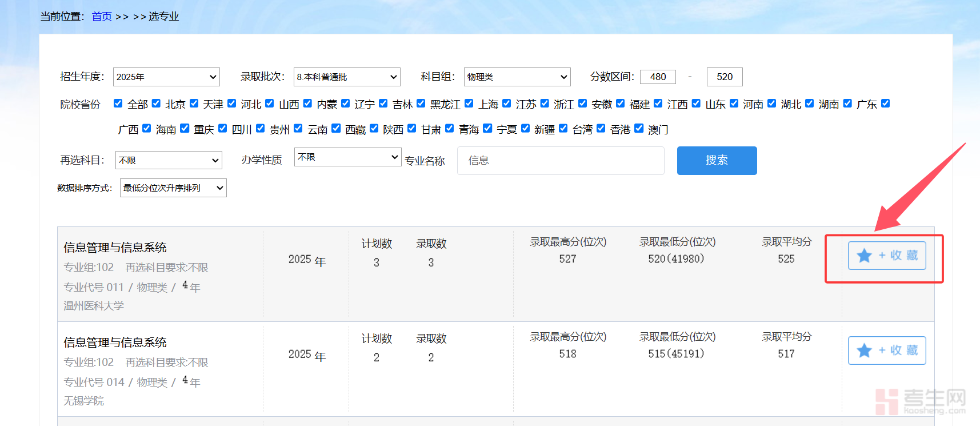This screenshot has width=980, height=426.
Task: Click highest score value 527
Action: click(x=567, y=259)
